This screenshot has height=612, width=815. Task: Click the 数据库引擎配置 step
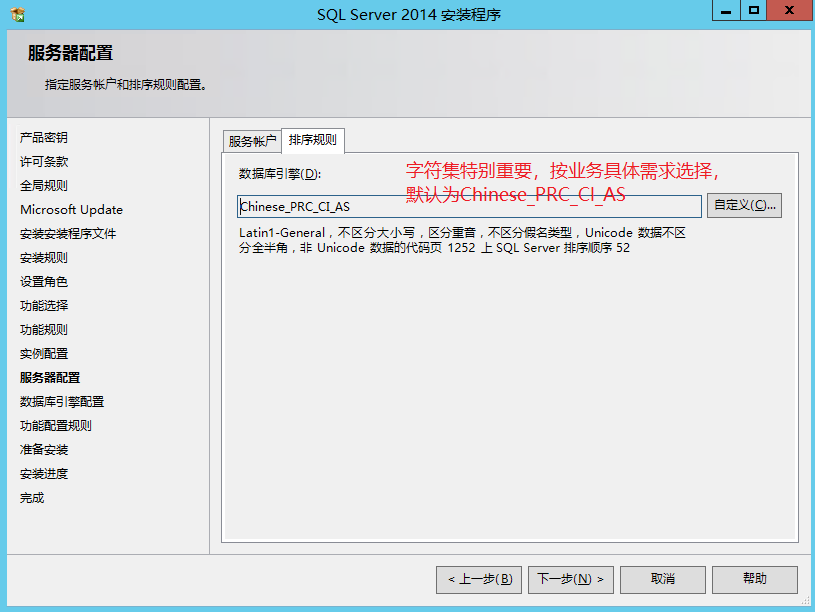click(x=62, y=402)
